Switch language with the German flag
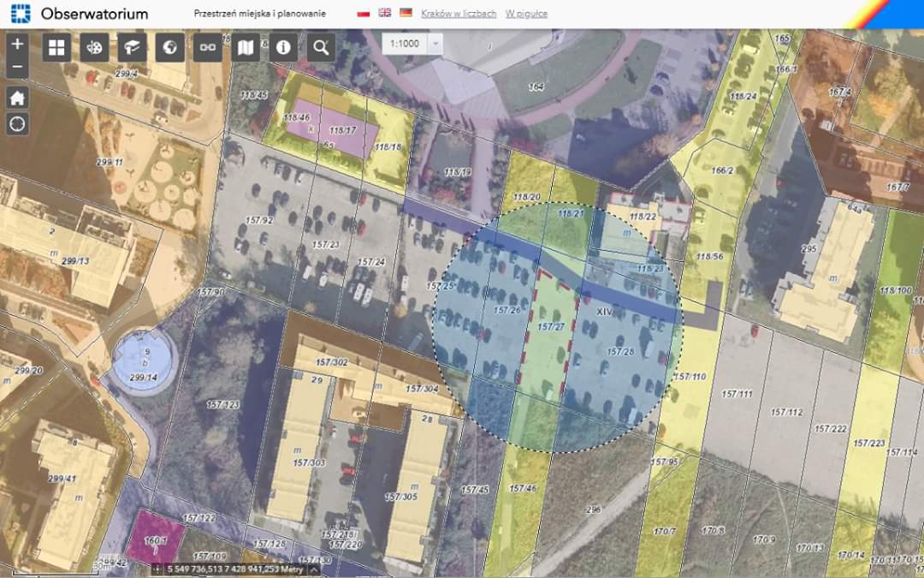This screenshot has height=578, width=924. click(406, 12)
